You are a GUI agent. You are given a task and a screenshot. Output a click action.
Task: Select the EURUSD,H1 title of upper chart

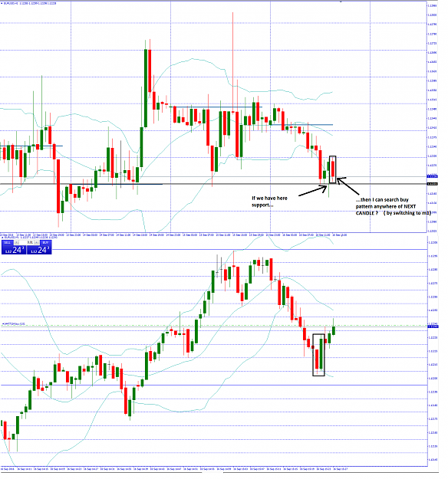pyautogui.click(x=11, y=3)
